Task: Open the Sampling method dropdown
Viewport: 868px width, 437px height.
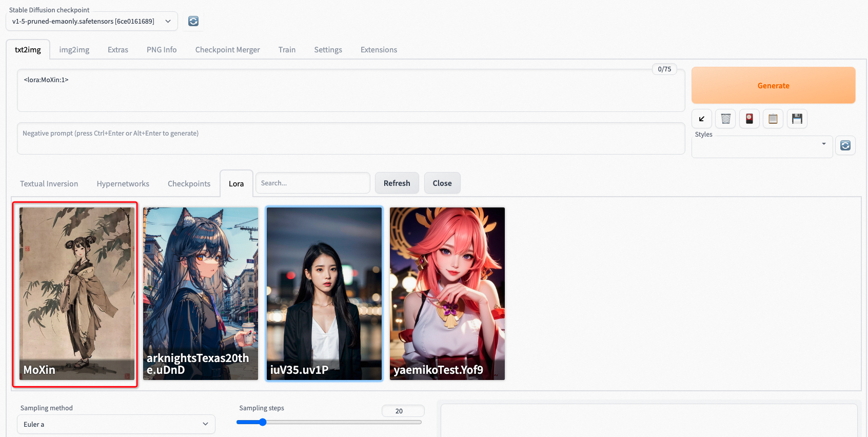Action: [x=116, y=424]
